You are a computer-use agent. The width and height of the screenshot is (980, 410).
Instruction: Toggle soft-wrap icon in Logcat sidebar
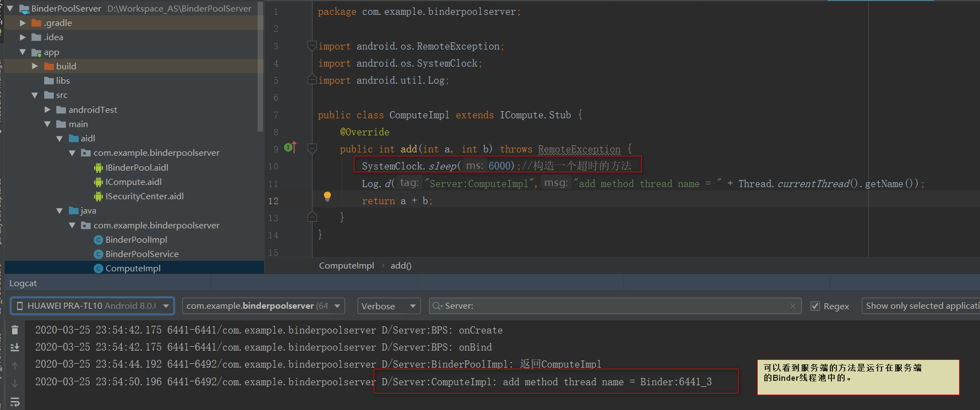[x=15, y=402]
